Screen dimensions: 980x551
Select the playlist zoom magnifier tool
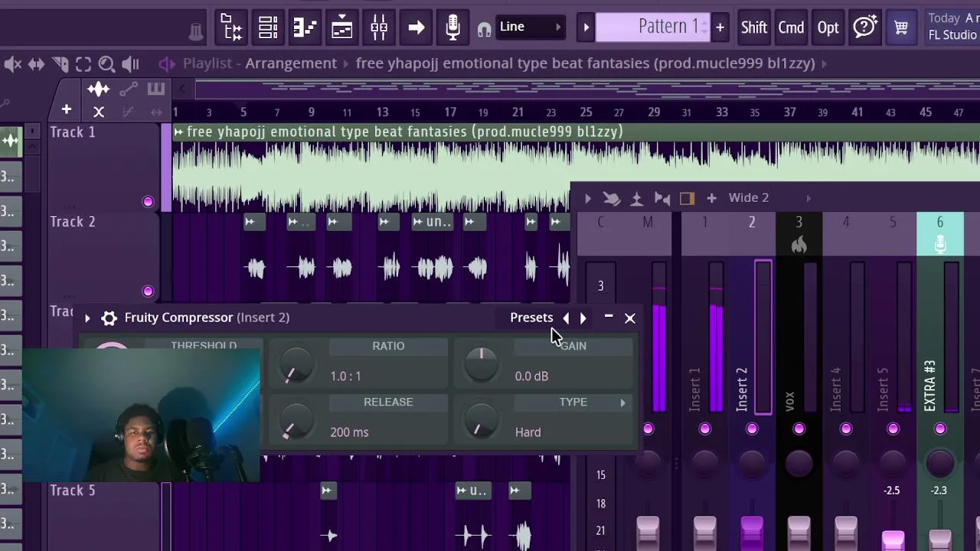(106, 64)
